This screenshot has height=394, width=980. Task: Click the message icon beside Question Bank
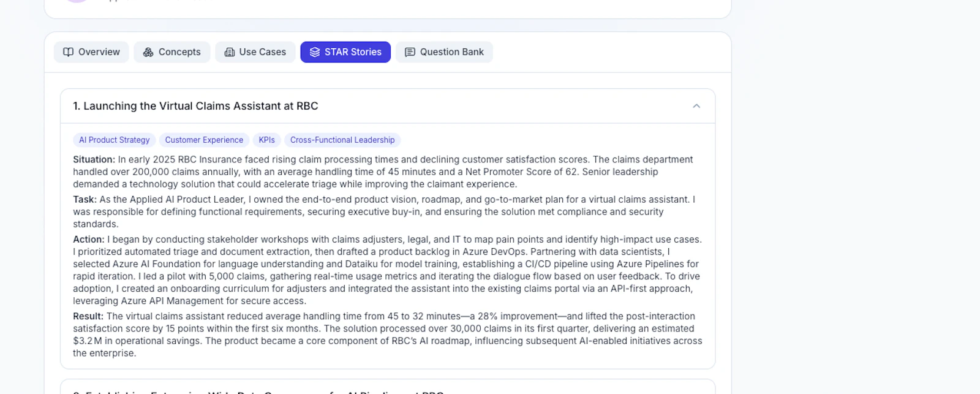point(410,52)
